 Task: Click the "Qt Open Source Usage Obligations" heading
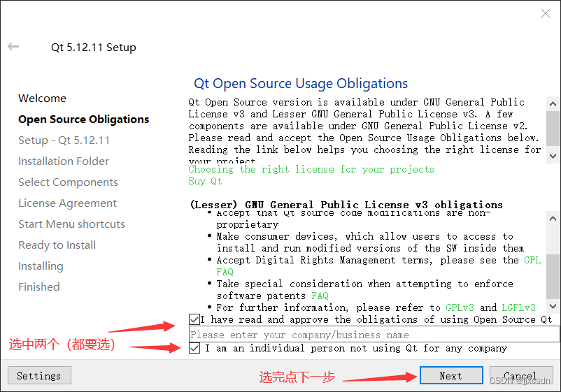click(x=301, y=83)
